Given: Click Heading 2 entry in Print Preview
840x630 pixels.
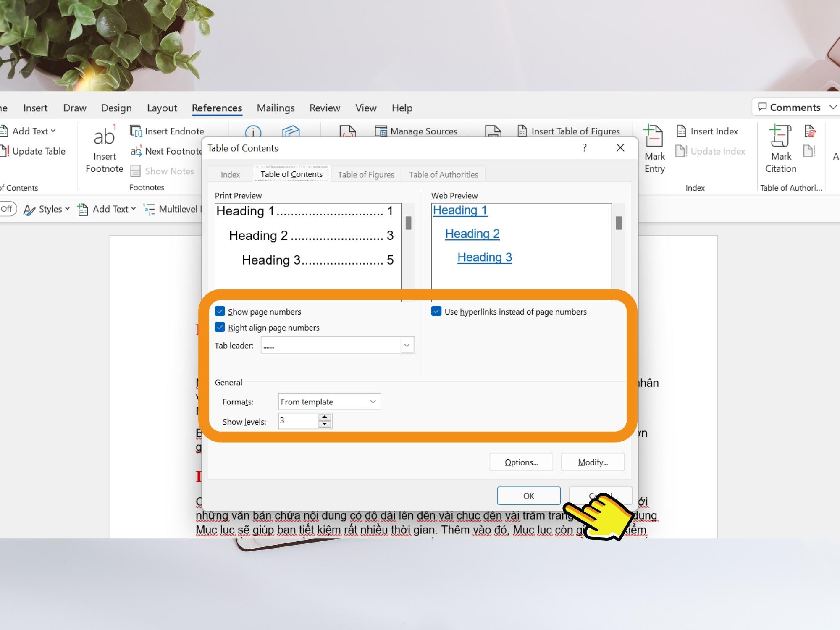Looking at the screenshot, I should [311, 235].
